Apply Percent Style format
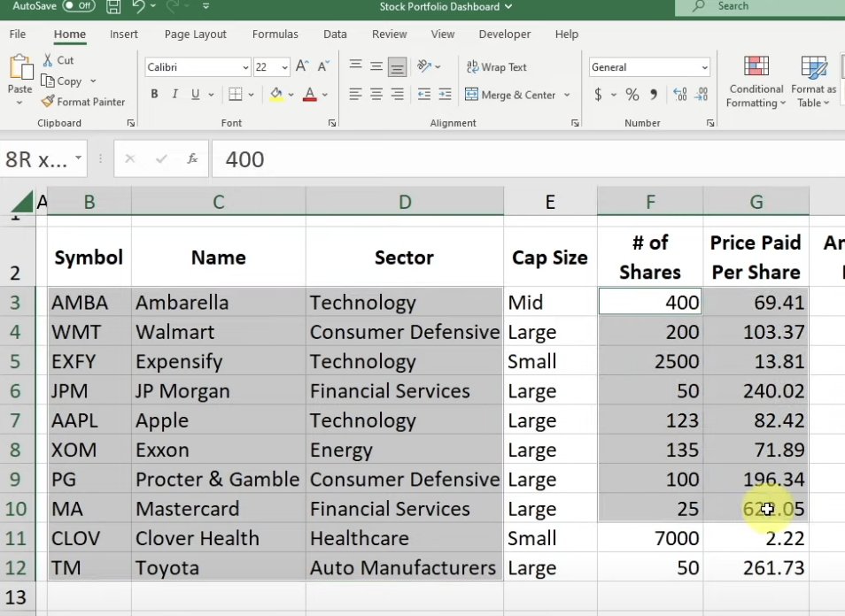The height and width of the screenshot is (616, 845). (x=632, y=95)
